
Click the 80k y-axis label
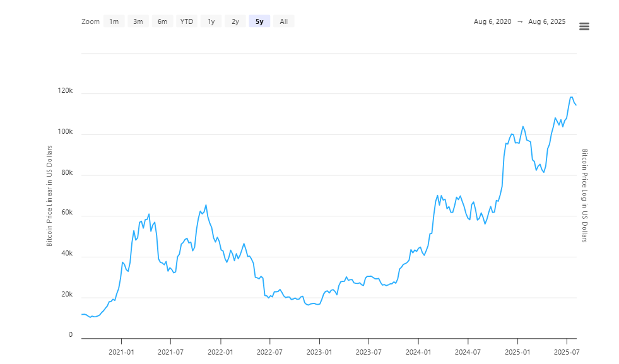[x=67, y=172]
